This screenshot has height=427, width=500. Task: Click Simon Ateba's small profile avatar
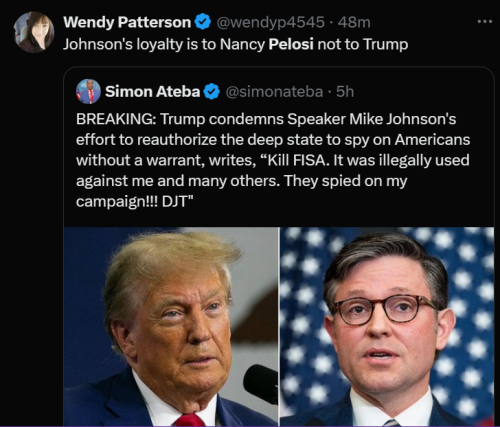point(88,91)
